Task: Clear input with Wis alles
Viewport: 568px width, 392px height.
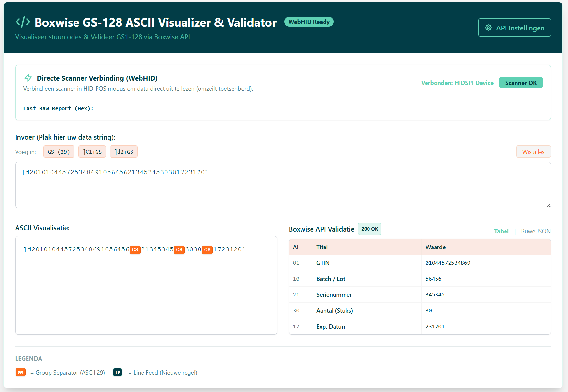Action: (533, 152)
